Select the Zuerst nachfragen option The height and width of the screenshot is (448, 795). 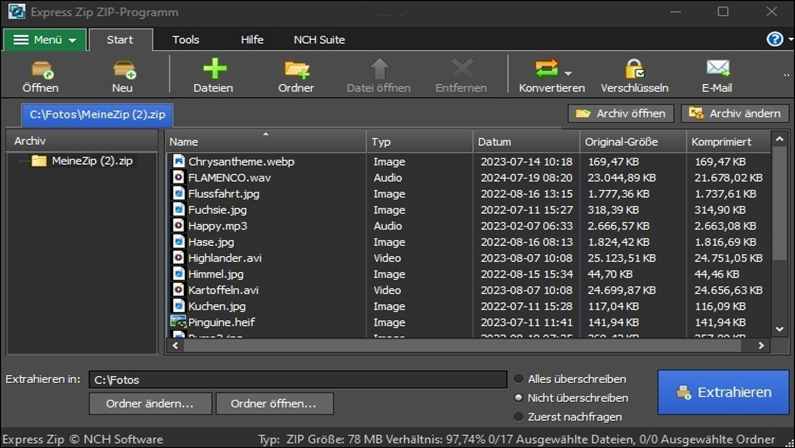(518, 417)
